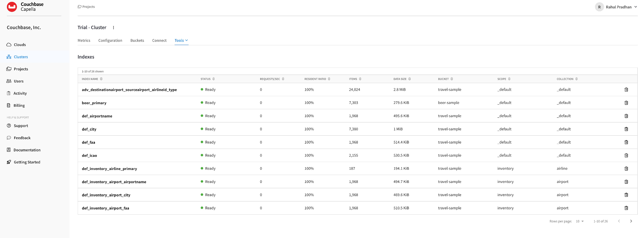Sort indexes by Bucket column
Viewport: 644px width, 238px height.
click(x=452, y=79)
